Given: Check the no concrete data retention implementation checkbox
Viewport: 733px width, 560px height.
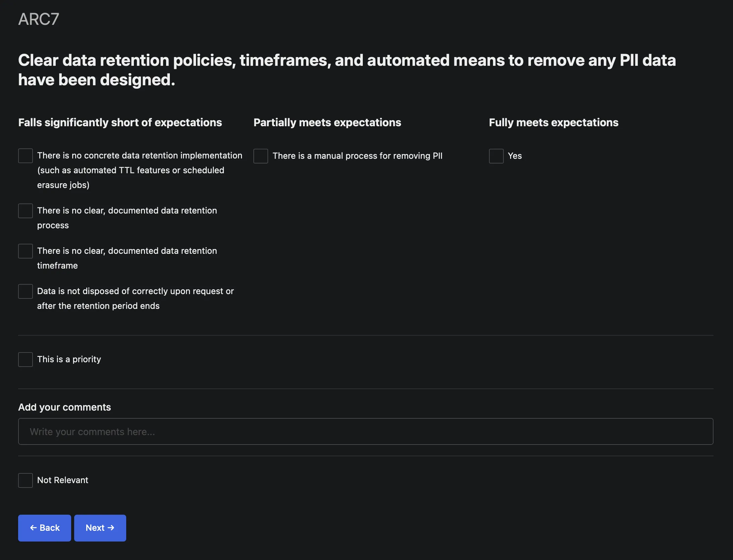Looking at the screenshot, I should coord(26,156).
